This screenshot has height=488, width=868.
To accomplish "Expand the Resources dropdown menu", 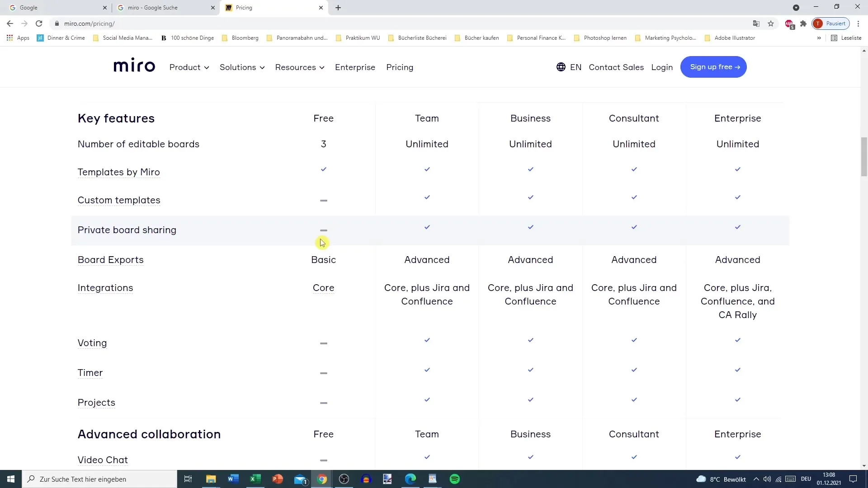I will (300, 67).
